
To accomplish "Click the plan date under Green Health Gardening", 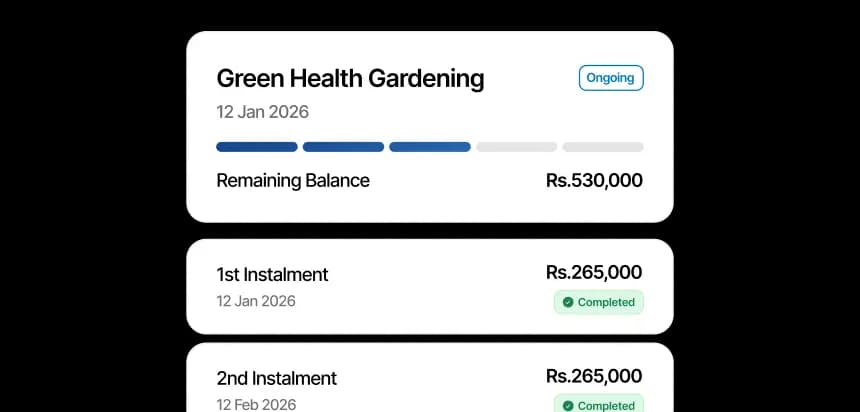I will click(263, 112).
